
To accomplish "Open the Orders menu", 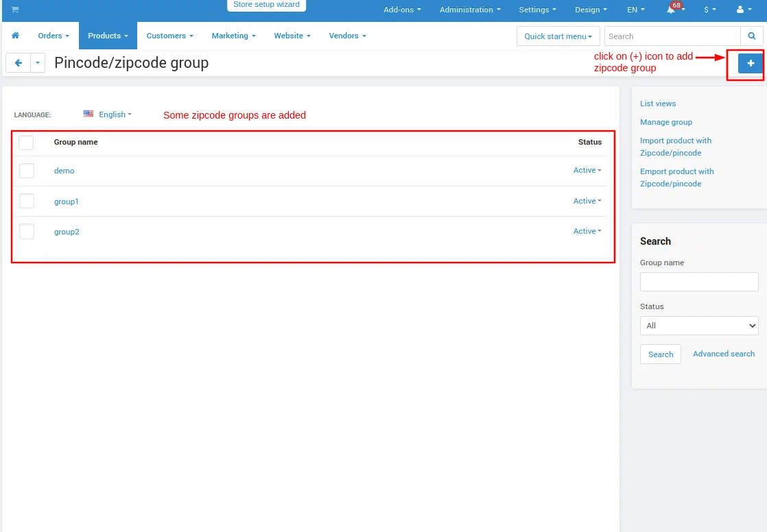I will 54,36.
